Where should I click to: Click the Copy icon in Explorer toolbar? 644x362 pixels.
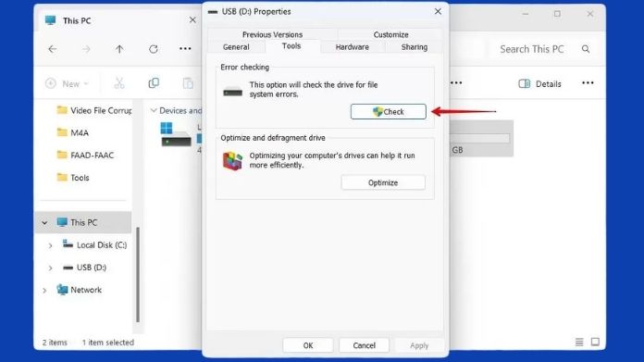pos(154,83)
